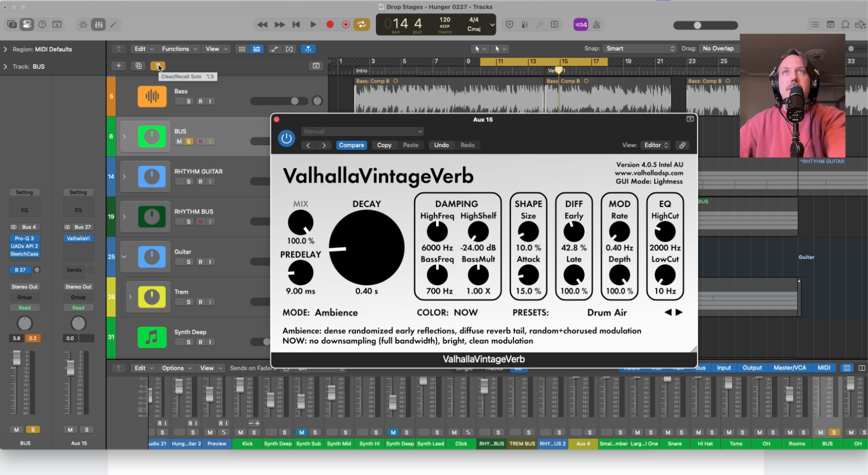Click the Compare button in plugin
Viewport: 868px width, 475px height.
coord(351,145)
